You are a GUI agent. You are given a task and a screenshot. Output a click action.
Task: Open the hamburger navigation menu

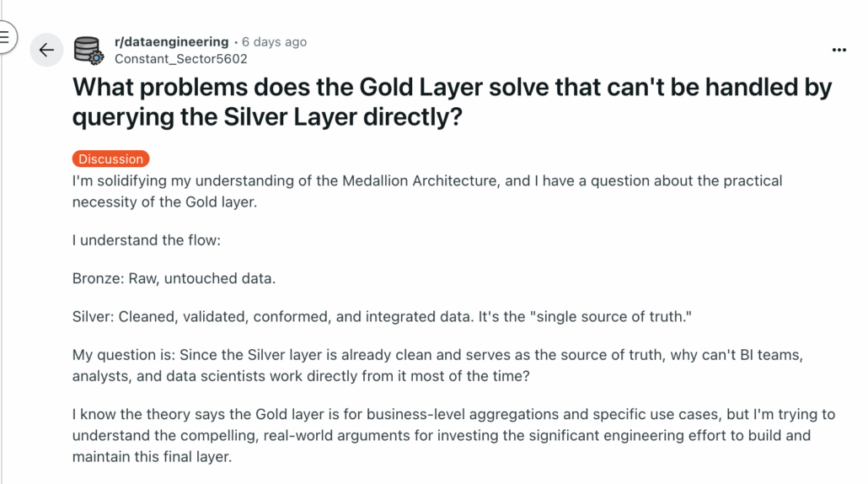tap(5, 37)
